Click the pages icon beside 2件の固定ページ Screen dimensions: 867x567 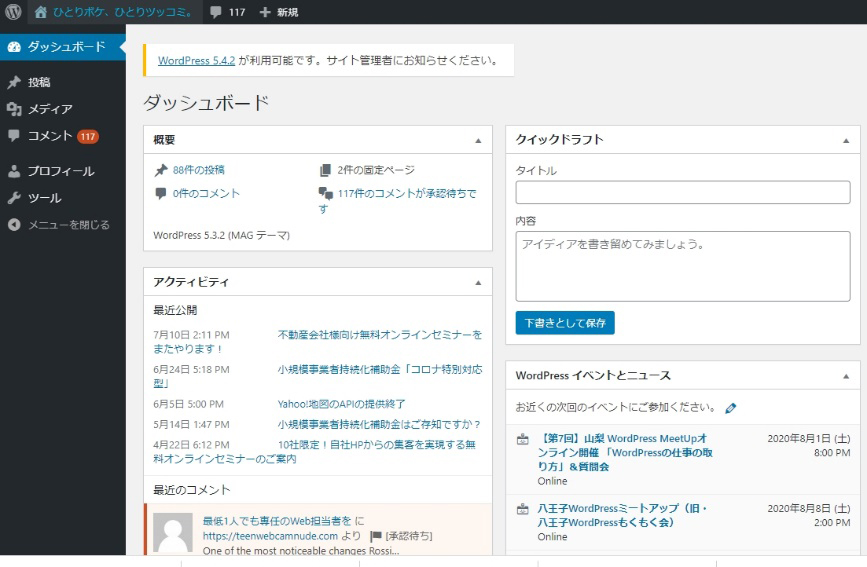(326, 170)
